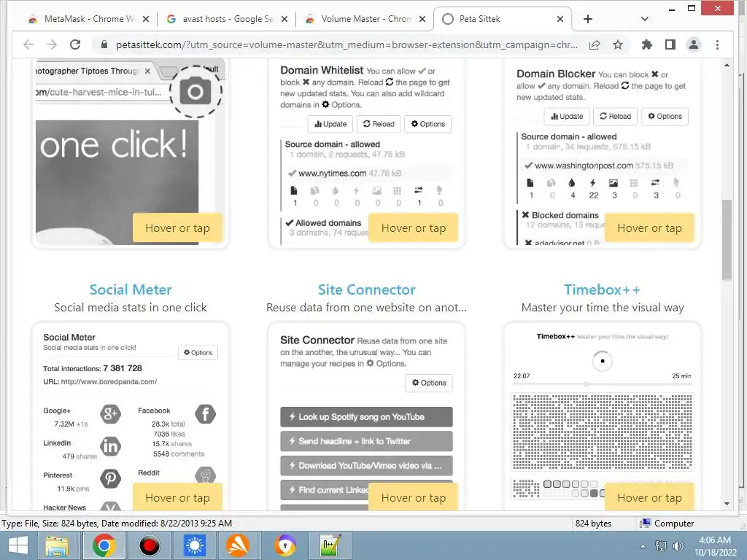
Task: Click Hover or tap on screenshot card
Action: pyautogui.click(x=177, y=228)
